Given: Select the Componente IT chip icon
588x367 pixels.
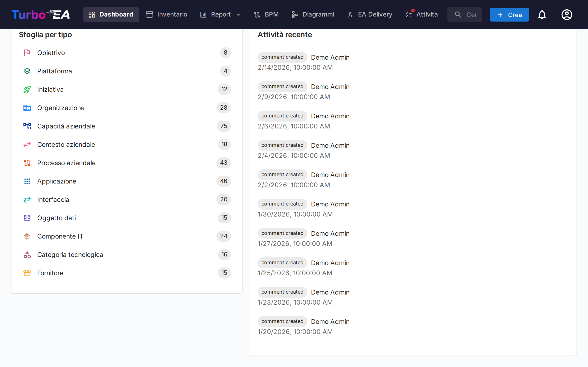Looking at the screenshot, I should click(x=27, y=236).
